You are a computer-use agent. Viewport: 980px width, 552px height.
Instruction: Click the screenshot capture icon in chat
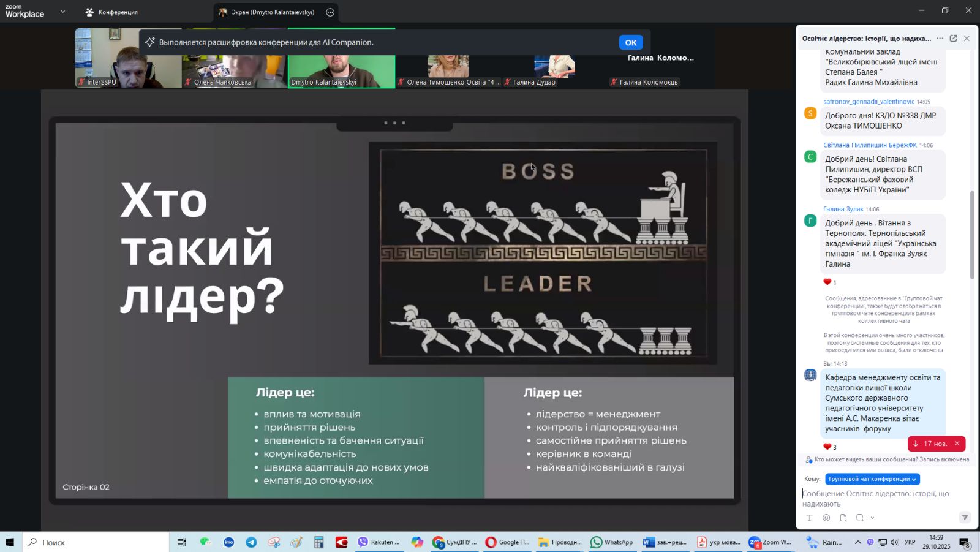860,518
